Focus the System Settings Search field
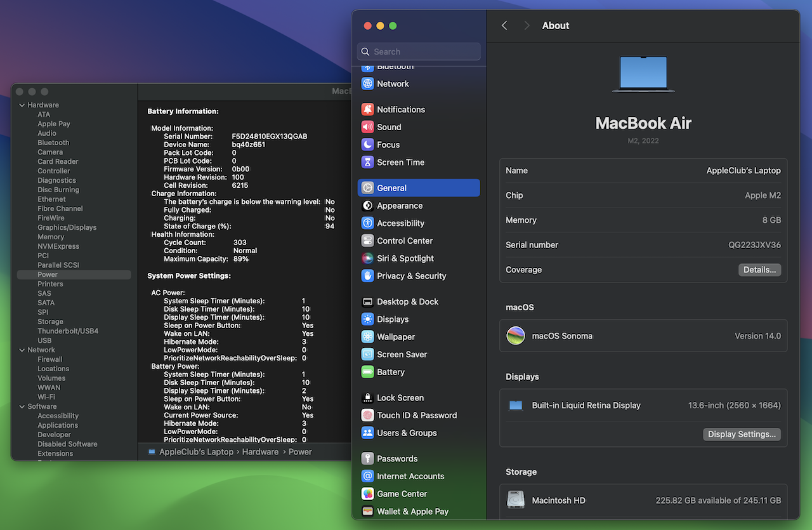Viewport: 812px width, 530px height. (x=419, y=51)
